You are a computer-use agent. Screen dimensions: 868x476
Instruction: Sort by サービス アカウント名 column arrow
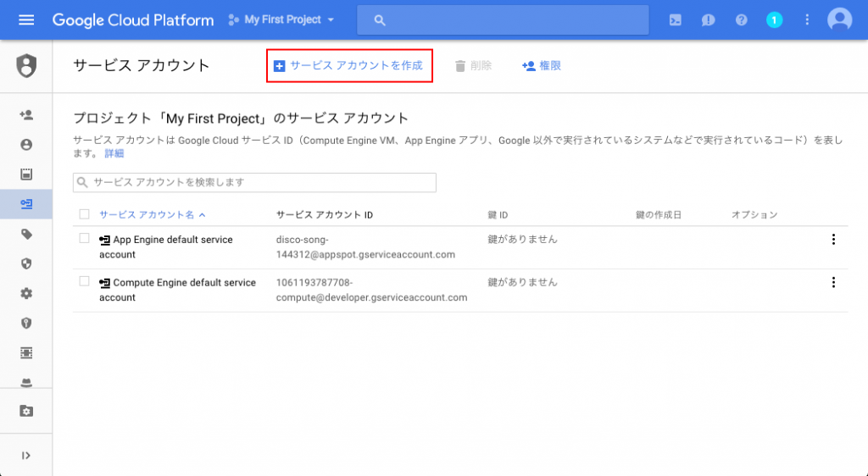[202, 215]
